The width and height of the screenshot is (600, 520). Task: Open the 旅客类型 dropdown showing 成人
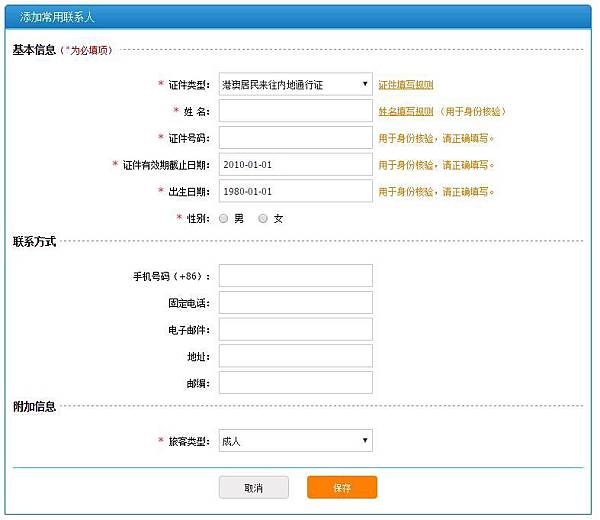[x=295, y=441]
